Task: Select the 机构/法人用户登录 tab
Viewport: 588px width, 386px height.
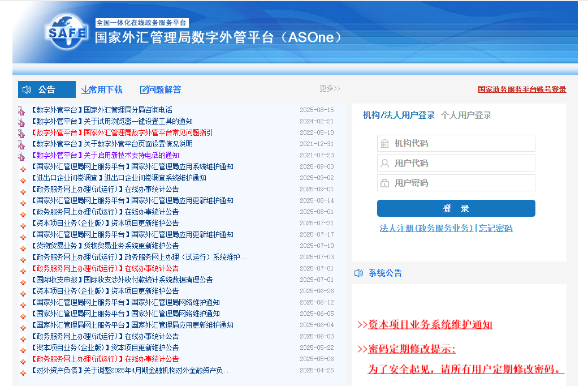Action: tap(399, 115)
